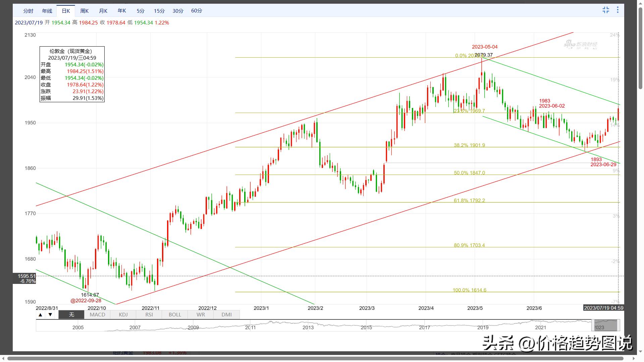Click the up triangle indicator arrow
This screenshot has width=644, height=362.
[x=40, y=315]
